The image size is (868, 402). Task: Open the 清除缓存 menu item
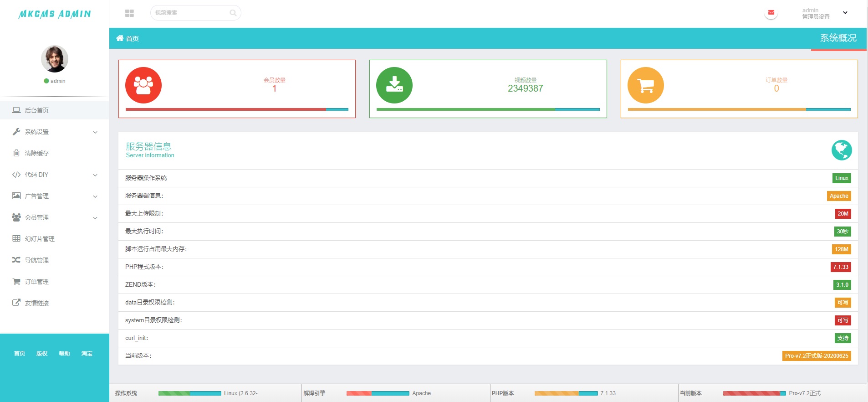[x=54, y=153]
